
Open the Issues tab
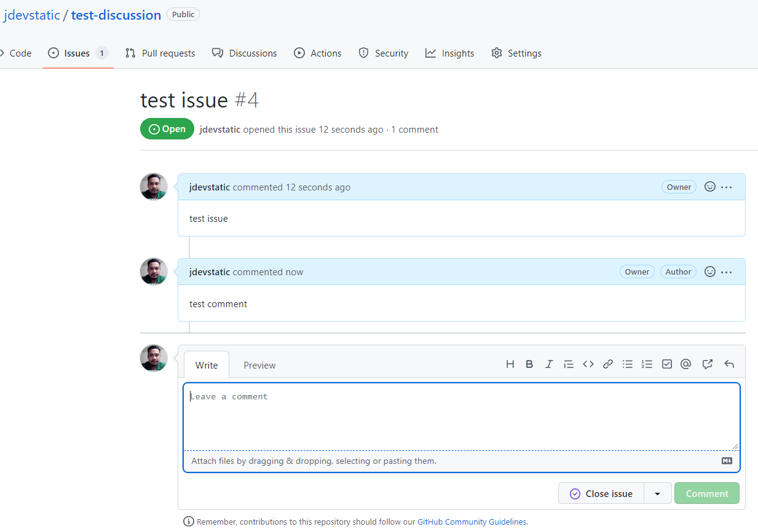[x=78, y=53]
